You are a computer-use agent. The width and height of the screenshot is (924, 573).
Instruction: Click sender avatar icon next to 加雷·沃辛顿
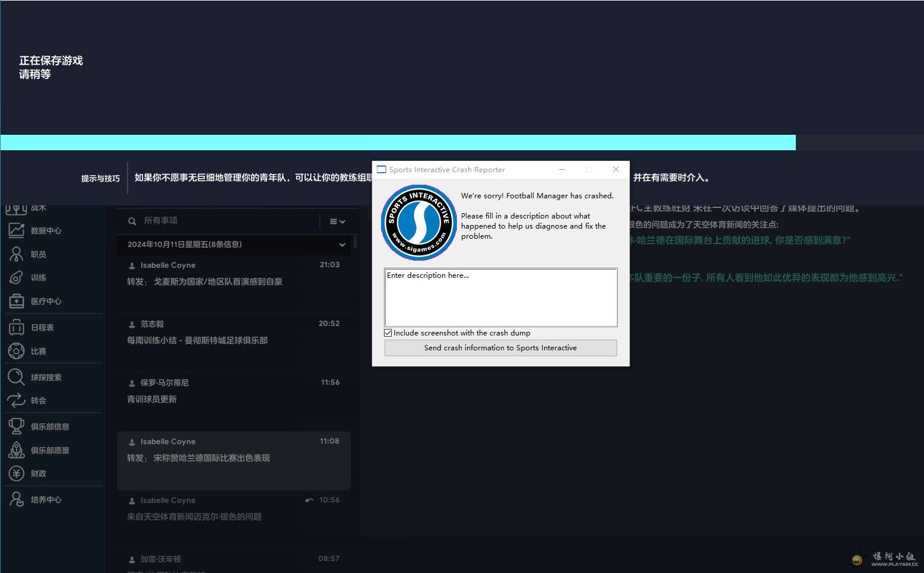tap(132, 559)
